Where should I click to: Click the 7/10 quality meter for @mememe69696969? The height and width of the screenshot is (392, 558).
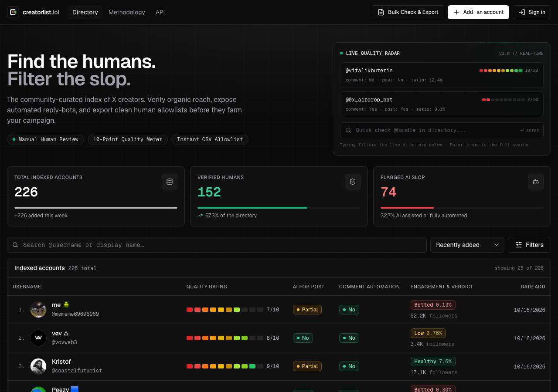coord(233,310)
